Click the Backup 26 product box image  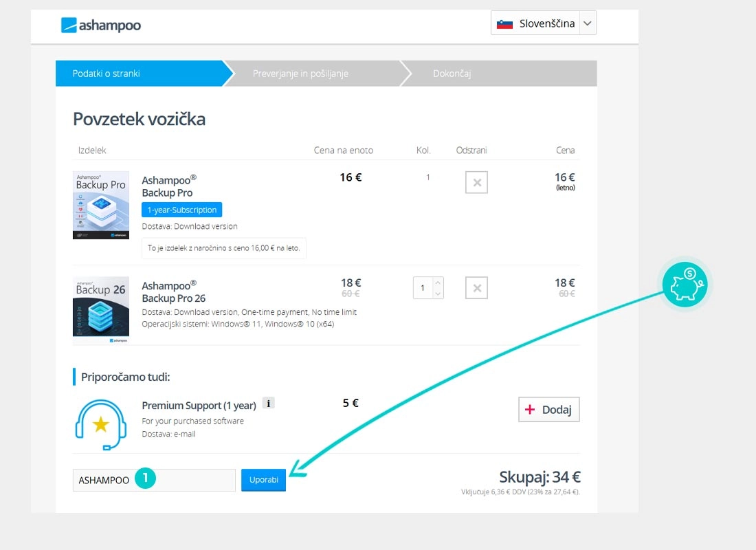101,310
